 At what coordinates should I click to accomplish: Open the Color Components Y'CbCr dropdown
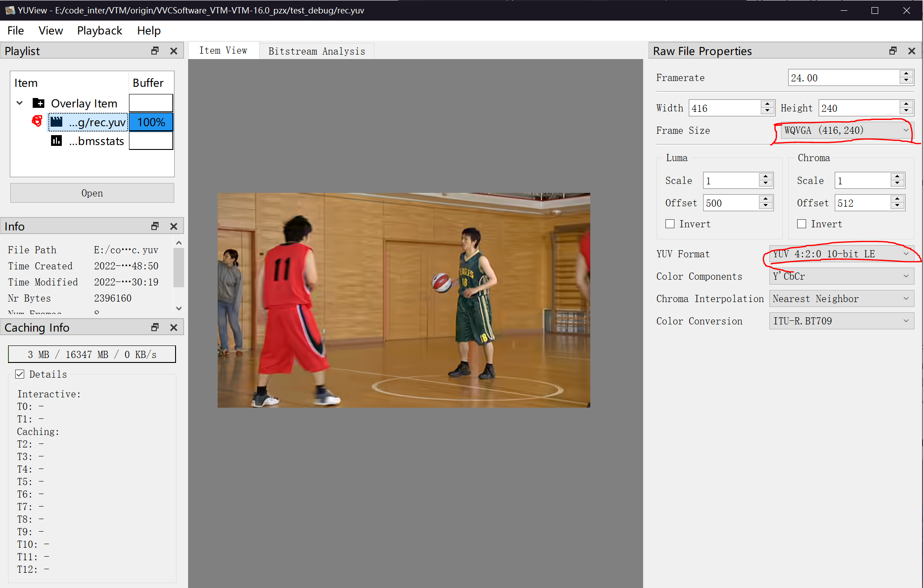click(841, 276)
